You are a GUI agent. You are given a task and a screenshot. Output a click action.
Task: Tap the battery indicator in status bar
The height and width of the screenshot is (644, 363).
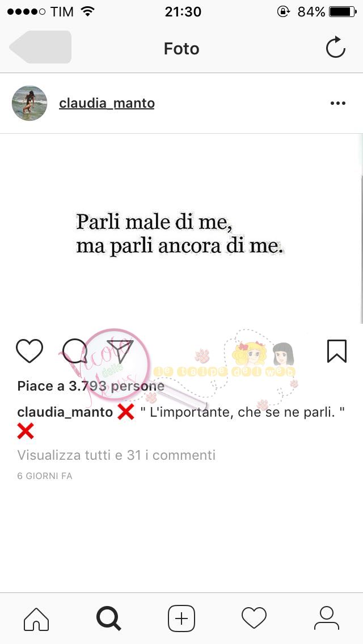[x=343, y=11]
